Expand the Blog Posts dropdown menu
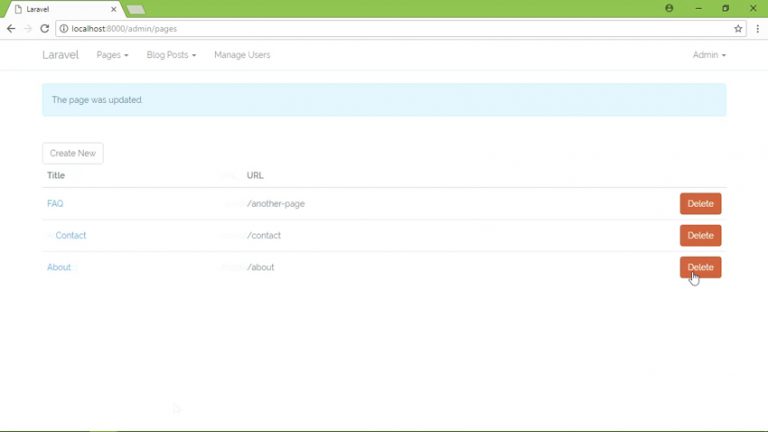The width and height of the screenshot is (768, 432). [171, 55]
